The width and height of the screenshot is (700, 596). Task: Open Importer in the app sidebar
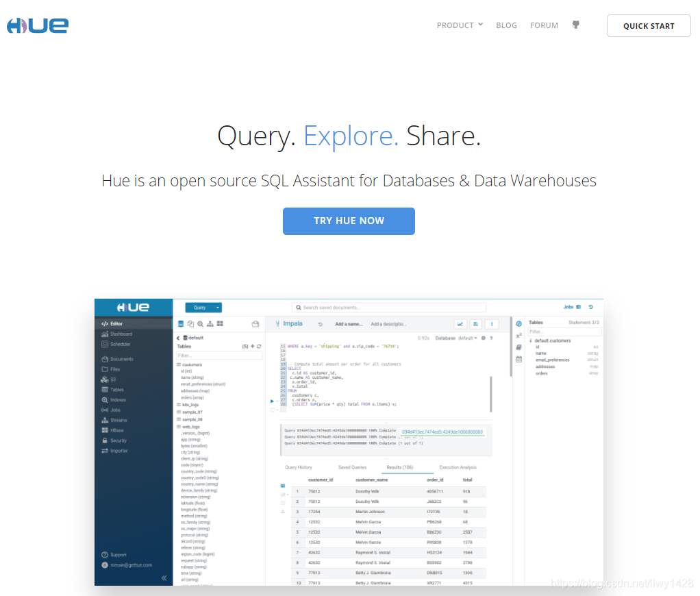click(x=114, y=451)
